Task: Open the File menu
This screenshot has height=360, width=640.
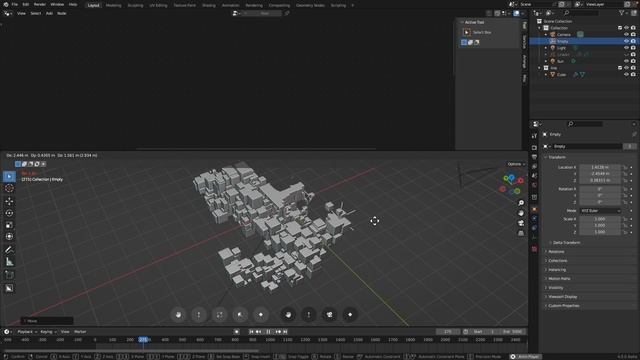Action: click(x=15, y=4)
